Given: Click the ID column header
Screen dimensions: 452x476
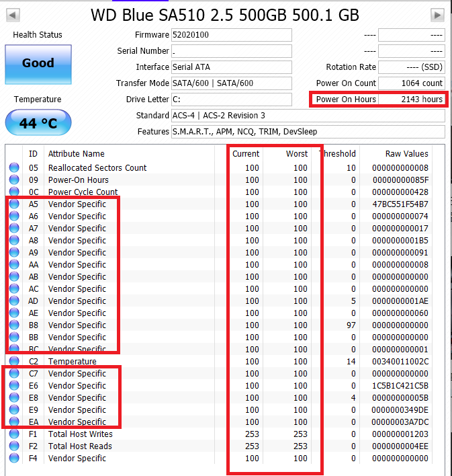Looking at the screenshot, I should click(33, 153).
